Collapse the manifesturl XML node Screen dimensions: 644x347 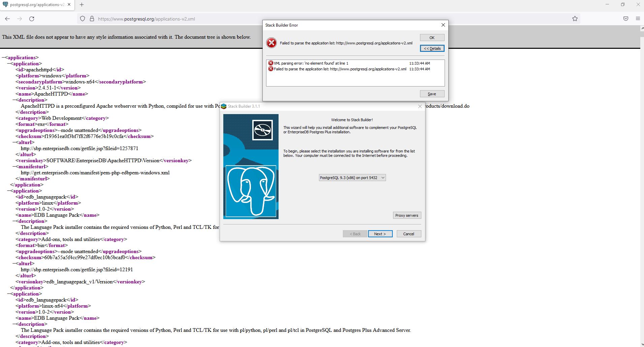(x=14, y=167)
